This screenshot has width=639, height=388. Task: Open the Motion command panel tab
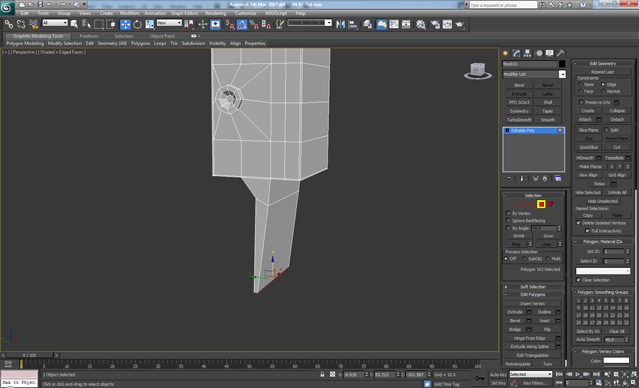(539, 53)
